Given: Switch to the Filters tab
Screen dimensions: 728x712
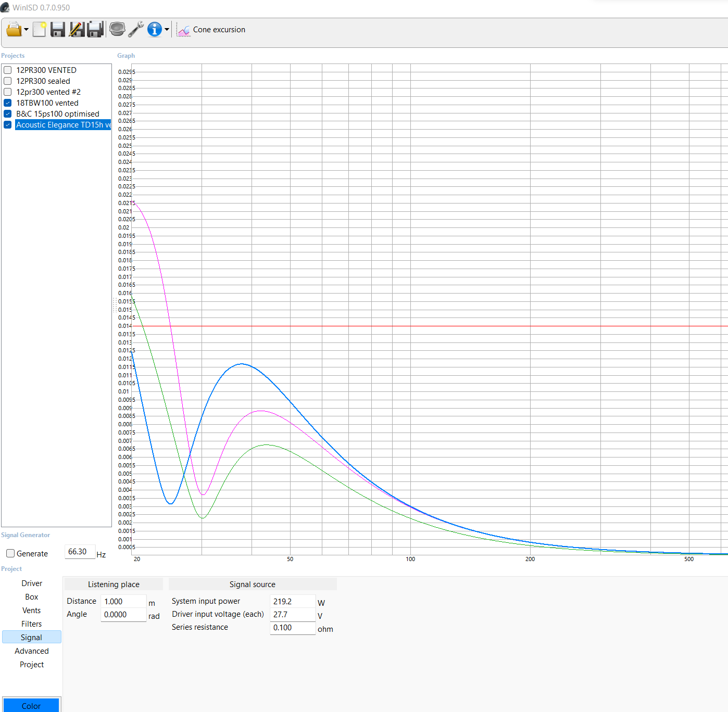Looking at the screenshot, I should click(32, 624).
